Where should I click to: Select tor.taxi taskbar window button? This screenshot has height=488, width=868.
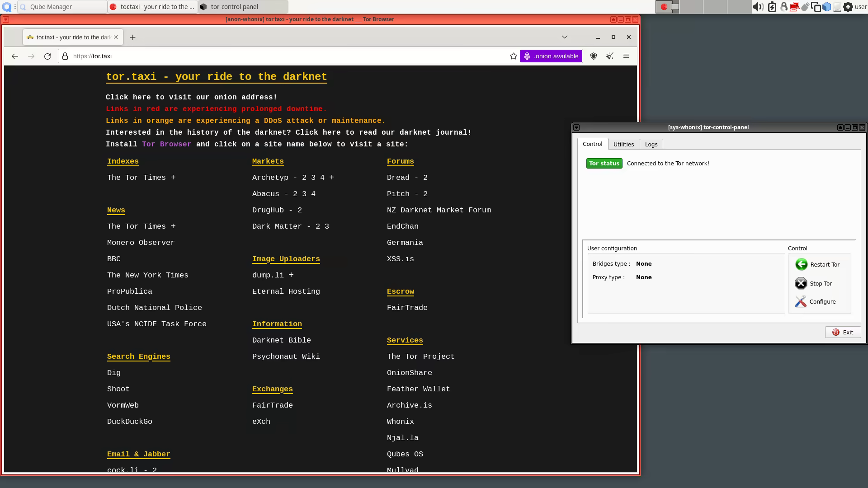point(153,7)
